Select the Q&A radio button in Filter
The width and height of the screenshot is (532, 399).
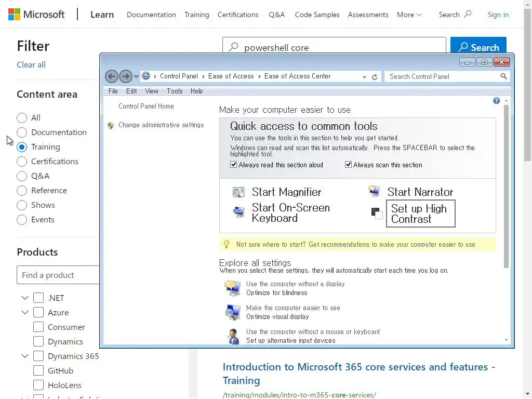22,176
